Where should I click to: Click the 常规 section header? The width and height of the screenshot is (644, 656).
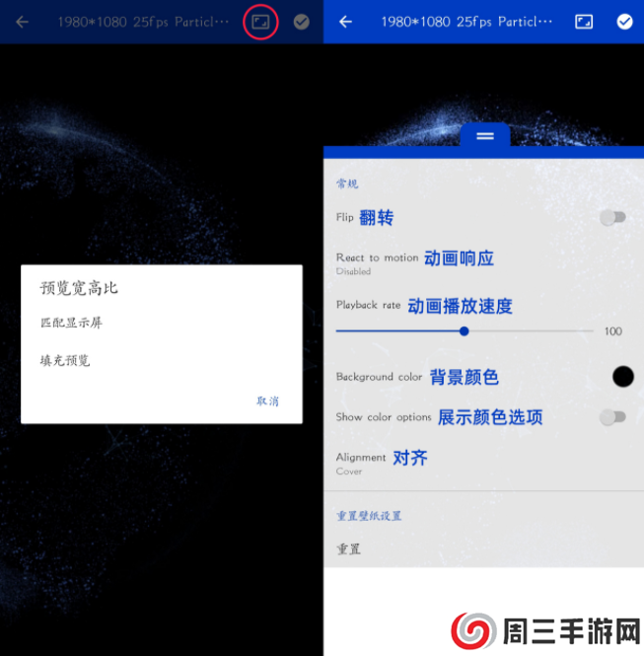point(347,183)
